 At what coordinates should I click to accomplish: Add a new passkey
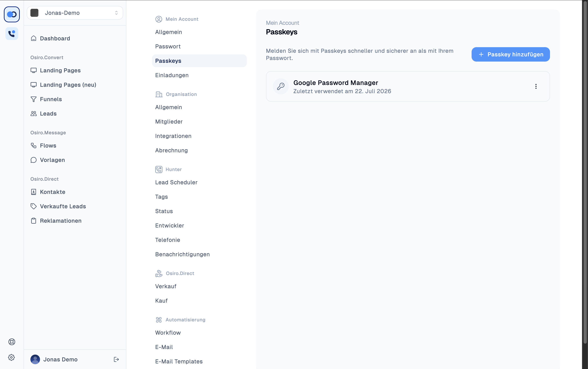click(510, 54)
